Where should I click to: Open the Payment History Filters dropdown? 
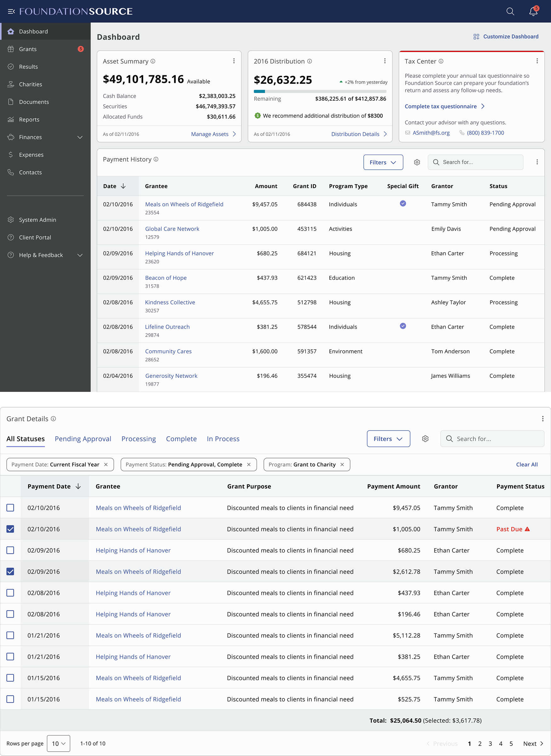[x=383, y=162]
